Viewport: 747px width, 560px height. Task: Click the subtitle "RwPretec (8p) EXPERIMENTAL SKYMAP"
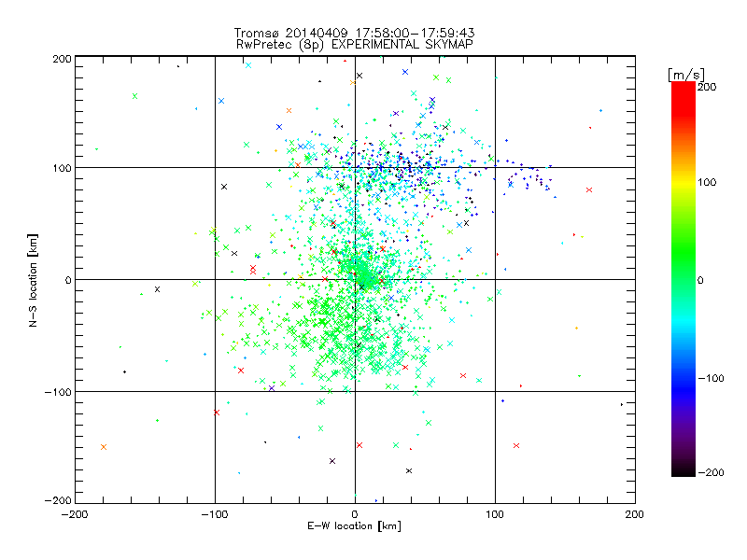tap(355, 45)
